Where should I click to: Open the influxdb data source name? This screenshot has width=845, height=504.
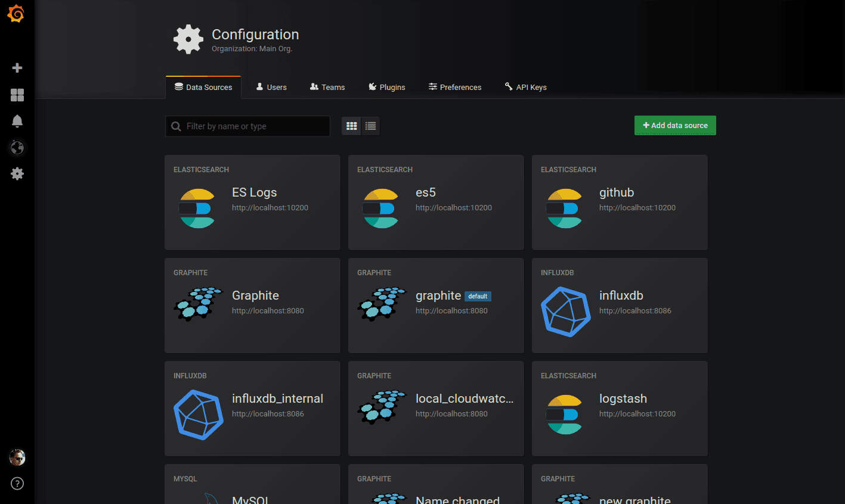(x=621, y=295)
